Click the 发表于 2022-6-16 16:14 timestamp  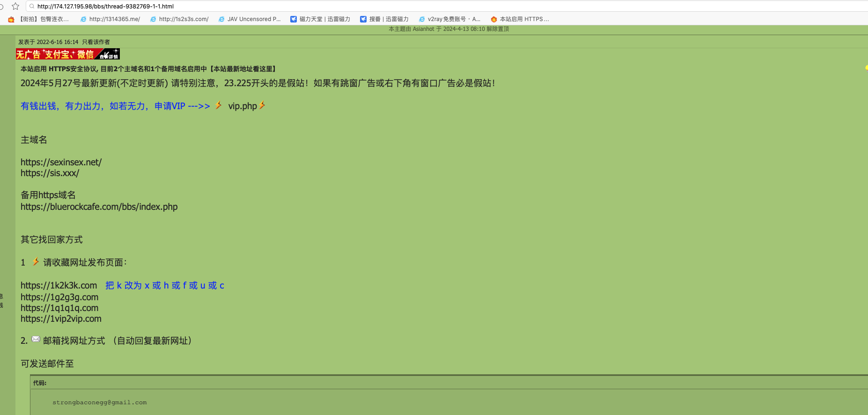(x=48, y=42)
